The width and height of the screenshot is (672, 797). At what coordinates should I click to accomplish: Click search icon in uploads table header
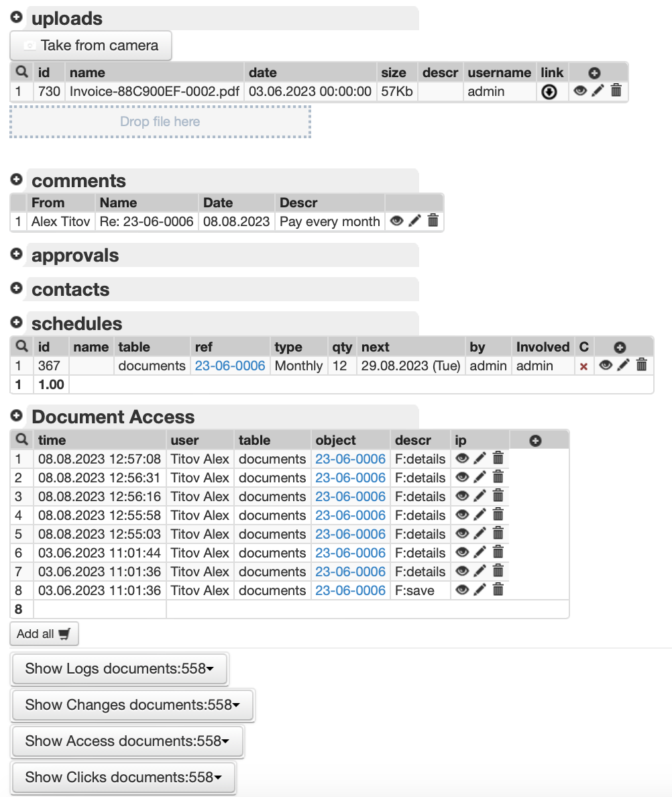(21, 72)
